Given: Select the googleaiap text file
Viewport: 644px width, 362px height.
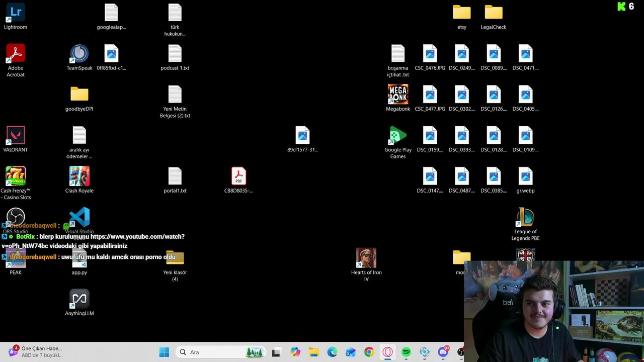Looking at the screenshot, I should [x=111, y=17].
